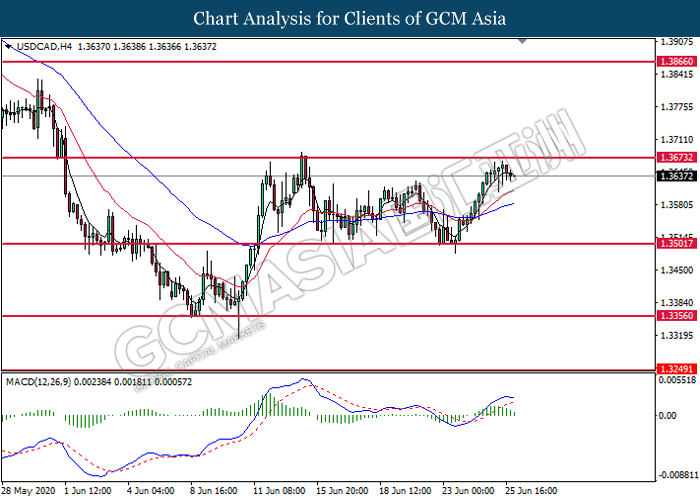Image resolution: width=700 pixels, height=500 pixels.
Task: Click the 1.37755 price scale value
Action: pos(677,107)
